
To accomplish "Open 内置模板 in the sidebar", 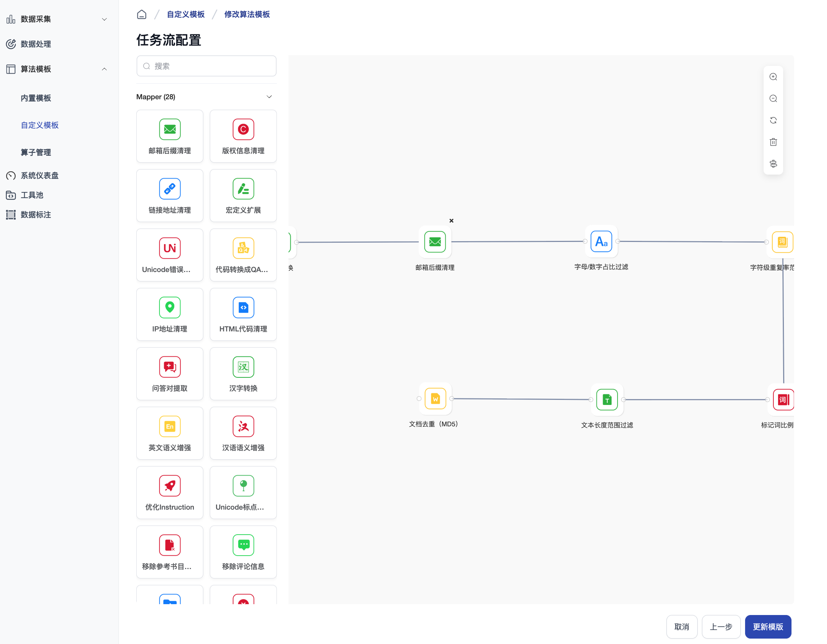I will coord(36,98).
